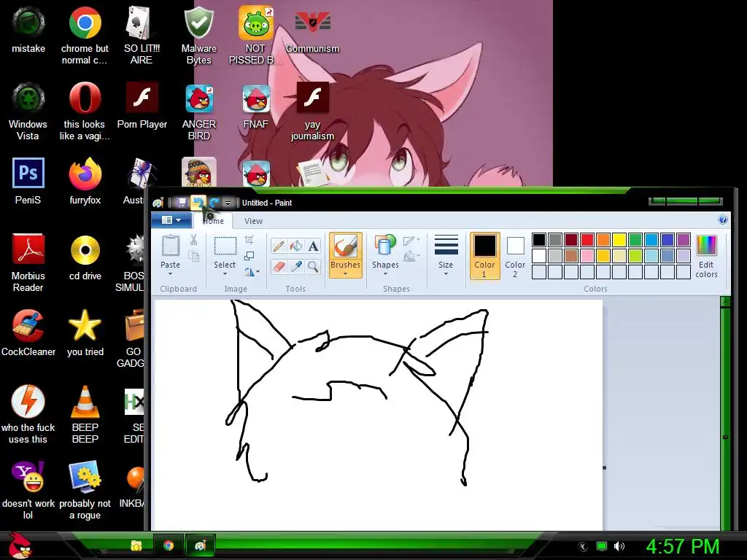Pick the orange palette swatch

[x=603, y=239]
